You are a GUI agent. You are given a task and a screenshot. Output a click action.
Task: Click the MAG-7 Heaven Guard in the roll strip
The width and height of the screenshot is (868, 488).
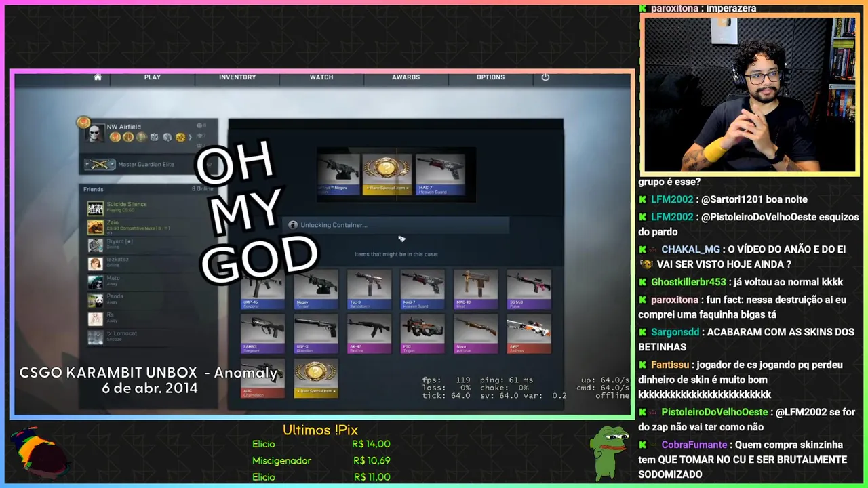tap(440, 174)
